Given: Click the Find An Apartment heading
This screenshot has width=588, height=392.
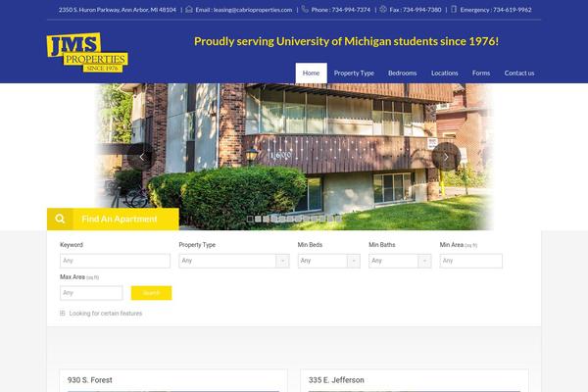Looking at the screenshot, I should point(120,220).
